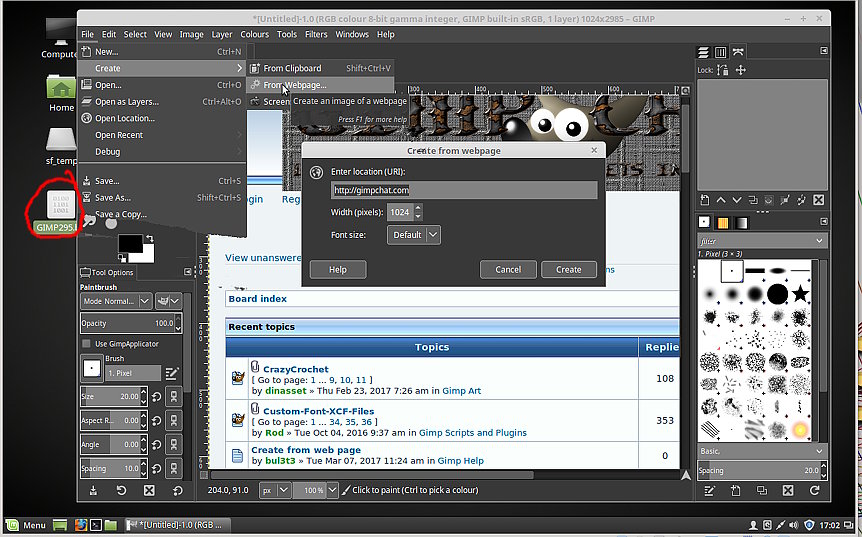This screenshot has height=537, width=862.
Task: Open the Brushes dock tab
Action: coord(704,222)
